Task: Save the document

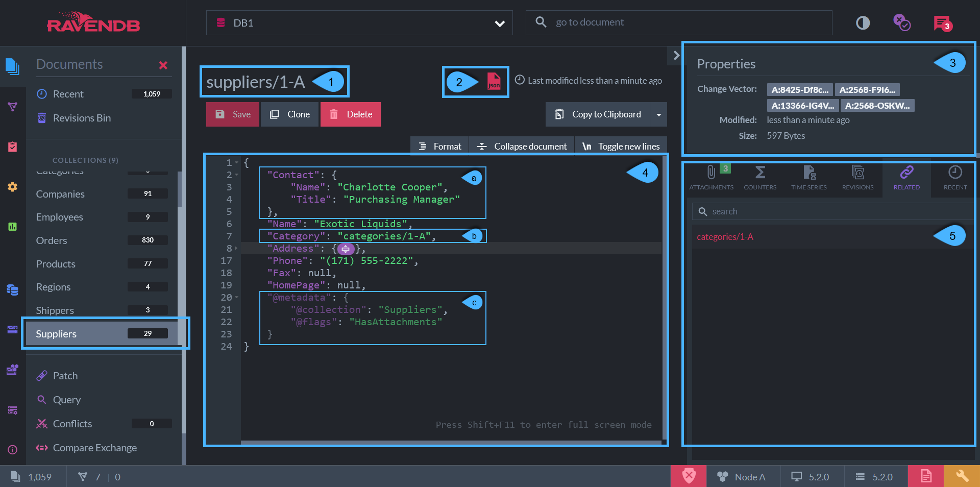Action: point(233,114)
